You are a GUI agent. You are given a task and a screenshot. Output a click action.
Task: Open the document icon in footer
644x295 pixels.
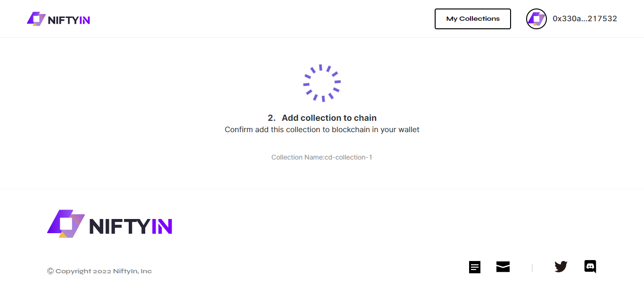tap(475, 267)
